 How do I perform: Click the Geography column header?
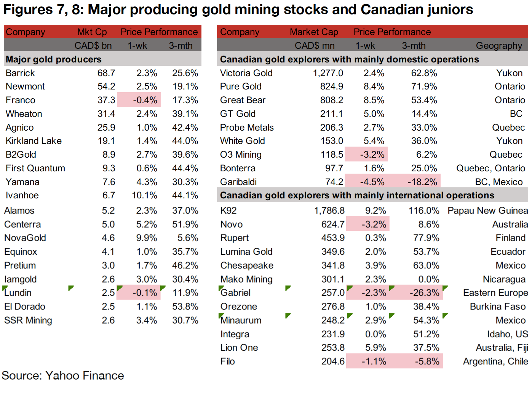(x=498, y=46)
